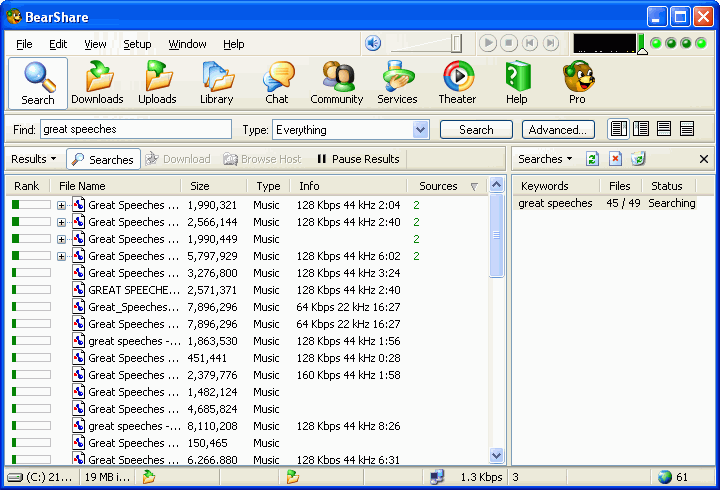The height and width of the screenshot is (490, 720).
Task: Click the Stop media button
Action: pyautogui.click(x=509, y=43)
